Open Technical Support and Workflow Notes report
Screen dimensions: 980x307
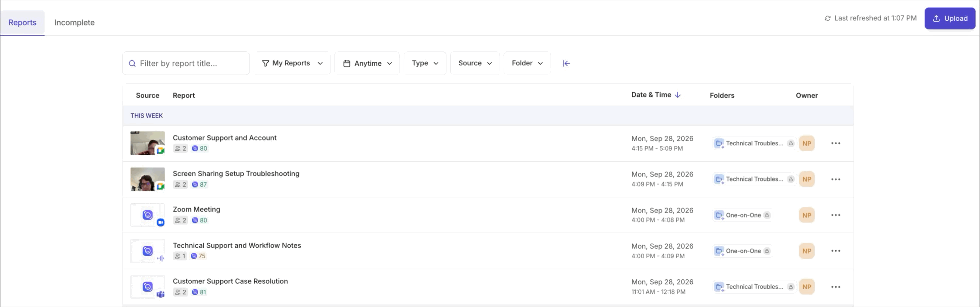coord(237,245)
